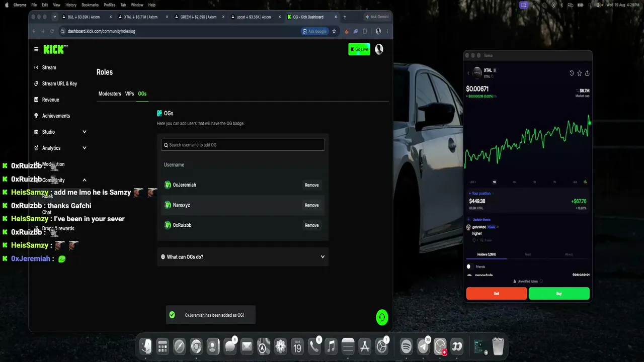This screenshot has width=644, height=362.
Task: Select the 1H chart timeframe in fomo
Action: [x=495, y=182]
